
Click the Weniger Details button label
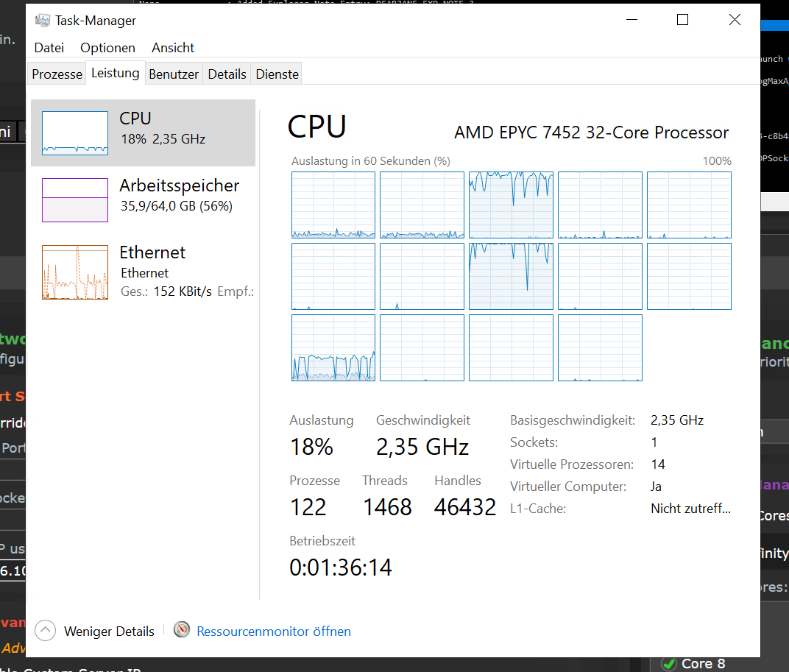[x=109, y=632]
